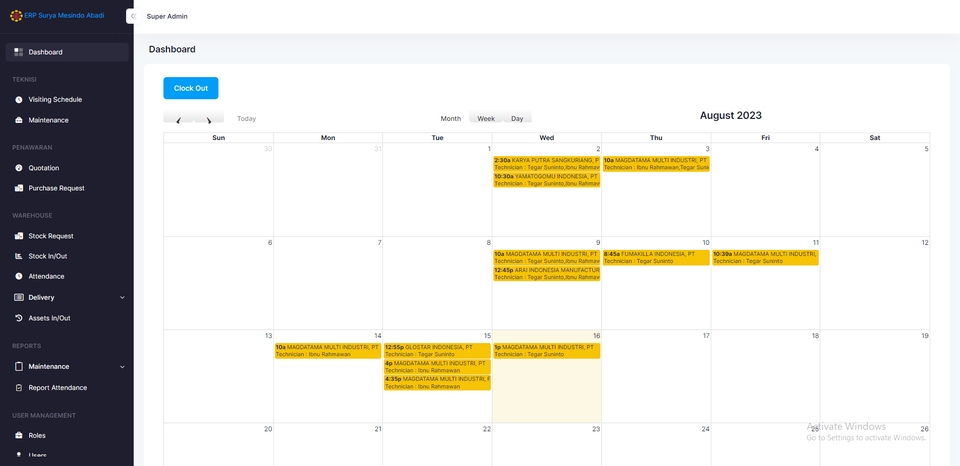Open the 4:35p Magdatama event on Tuesday 15
This screenshot has width=960, height=466.
437,383
